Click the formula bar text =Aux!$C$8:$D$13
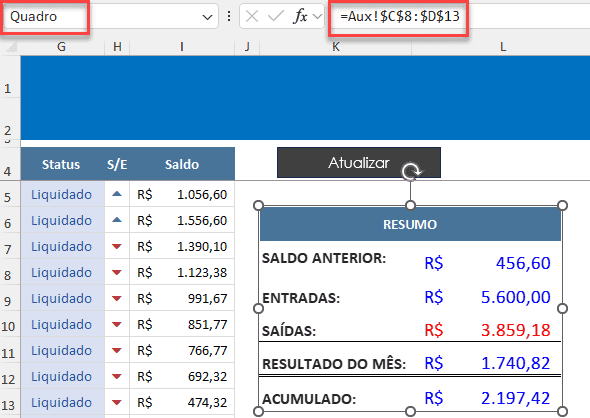Image resolution: width=590 pixels, height=418 pixels. pyautogui.click(x=400, y=17)
